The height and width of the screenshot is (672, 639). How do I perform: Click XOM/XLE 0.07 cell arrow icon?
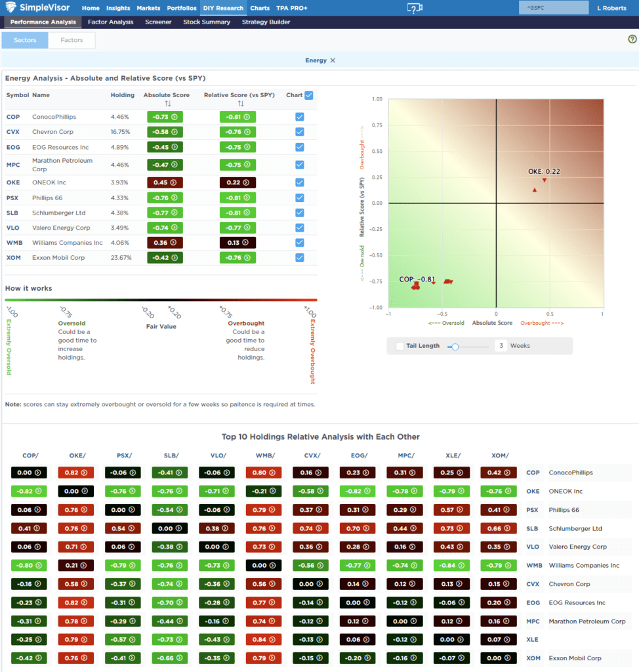506,639
